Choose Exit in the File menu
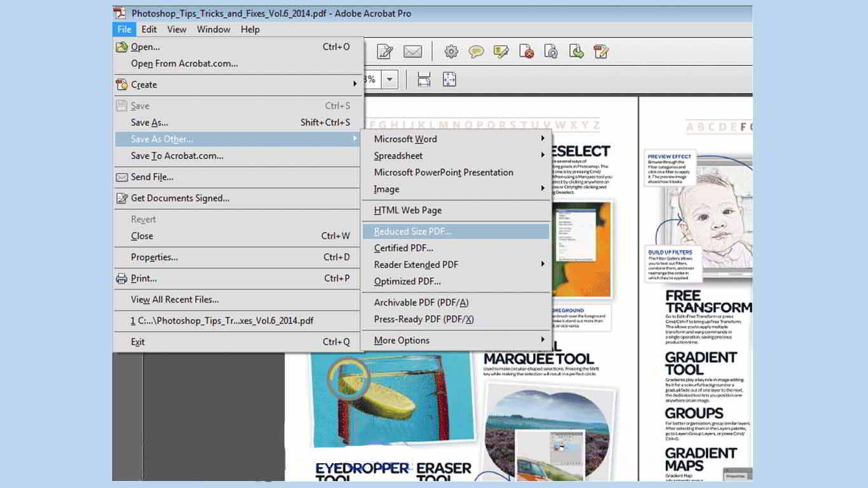868x488 pixels. coord(236,342)
